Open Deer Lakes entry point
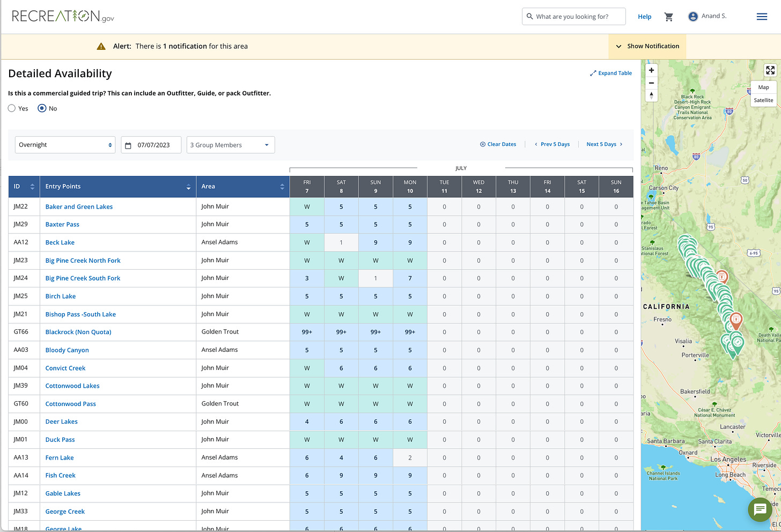This screenshot has height=532, width=781. click(62, 422)
